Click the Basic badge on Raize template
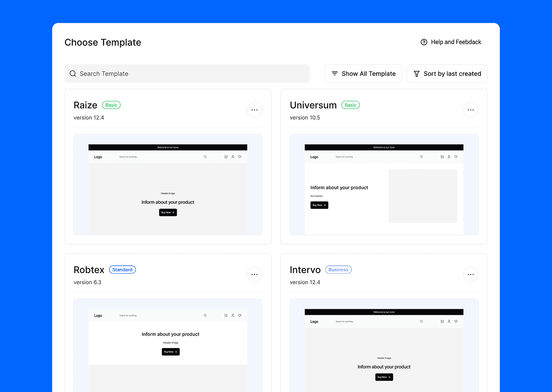The width and height of the screenshot is (552, 392). click(111, 105)
